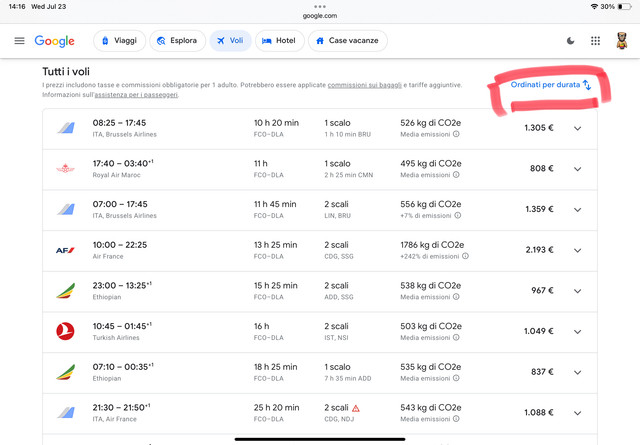This screenshot has height=445, width=640.
Task: Open the Ordinati per durata sort menu
Action: coord(551,85)
